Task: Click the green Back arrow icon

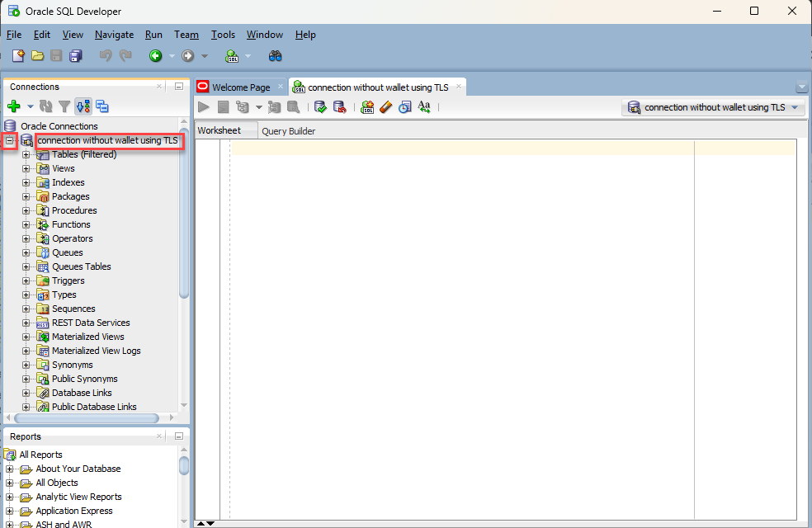Action: tap(155, 56)
